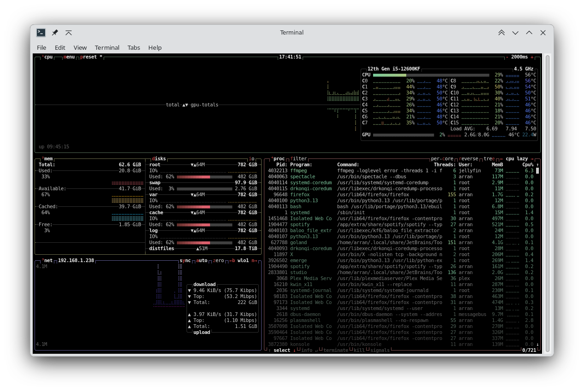Toggle the disks display
This screenshot has height=392, width=584.
pos(159,158)
